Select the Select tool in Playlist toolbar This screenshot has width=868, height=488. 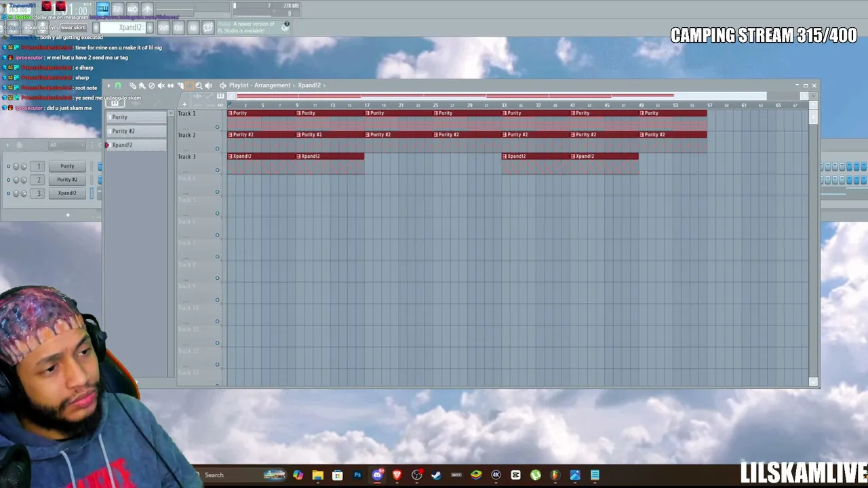pyautogui.click(x=189, y=85)
